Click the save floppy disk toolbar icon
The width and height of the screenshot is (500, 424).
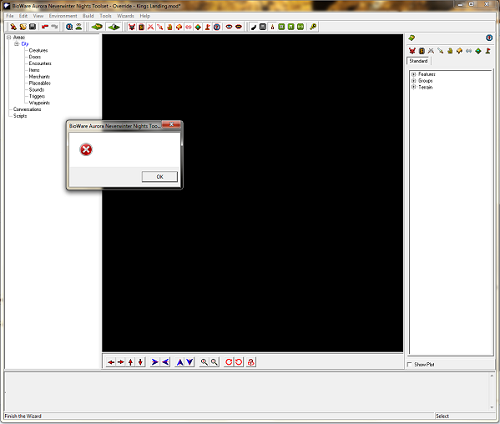point(32,27)
